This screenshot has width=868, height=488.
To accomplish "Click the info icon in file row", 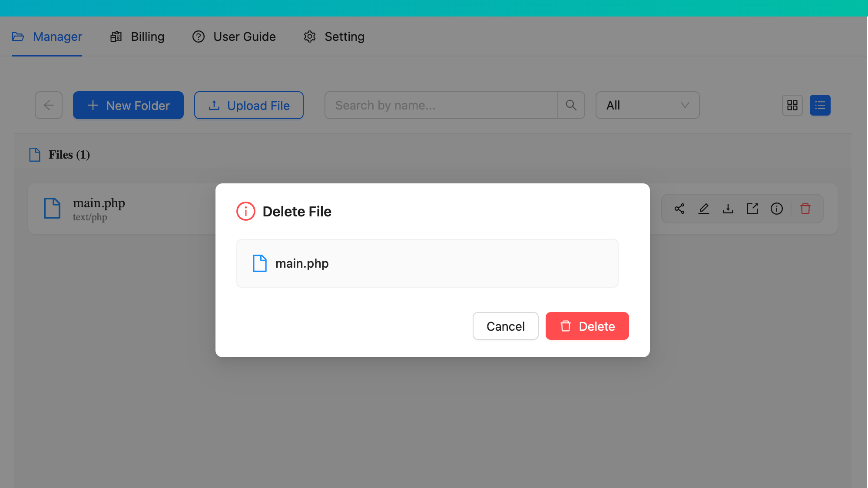I will pyautogui.click(x=777, y=209).
